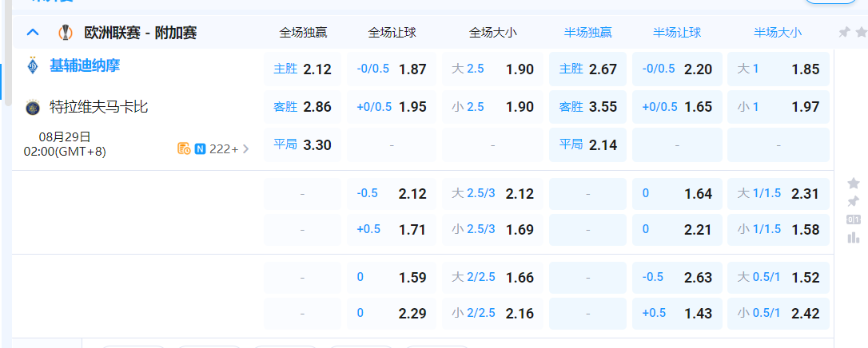The width and height of the screenshot is (868, 348).
Task: Collapse the 欧洲联赛 - 附加赛 league section
Action: click(33, 33)
